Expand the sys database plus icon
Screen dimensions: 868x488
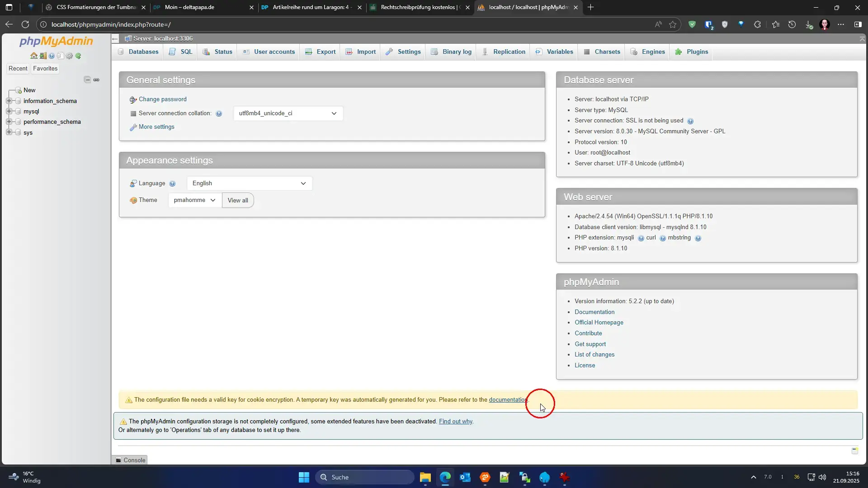(x=9, y=132)
